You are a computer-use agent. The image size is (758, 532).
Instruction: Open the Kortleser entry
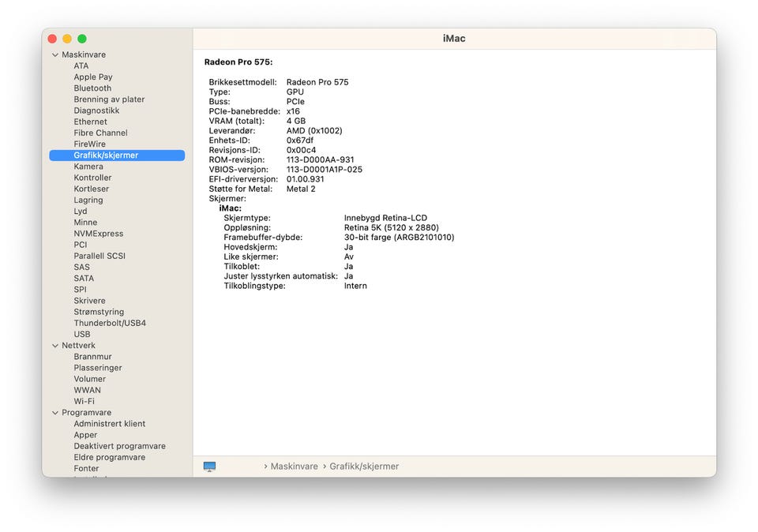click(92, 189)
